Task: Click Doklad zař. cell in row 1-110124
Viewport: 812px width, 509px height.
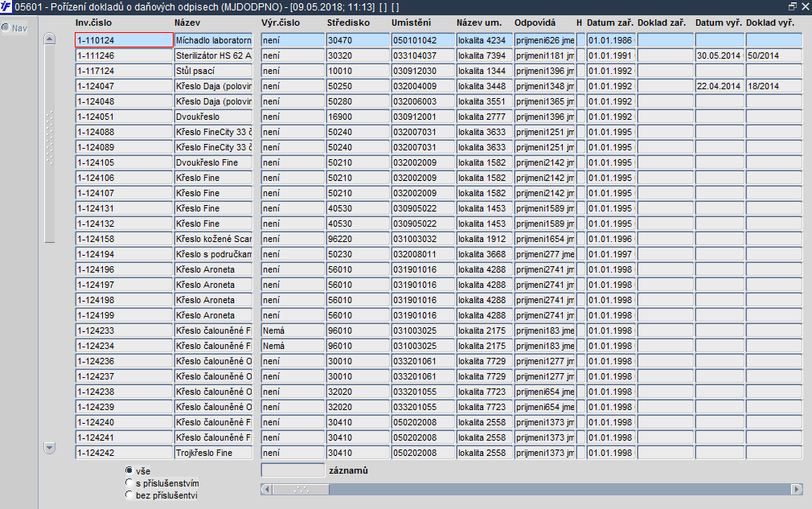Action: tap(666, 40)
